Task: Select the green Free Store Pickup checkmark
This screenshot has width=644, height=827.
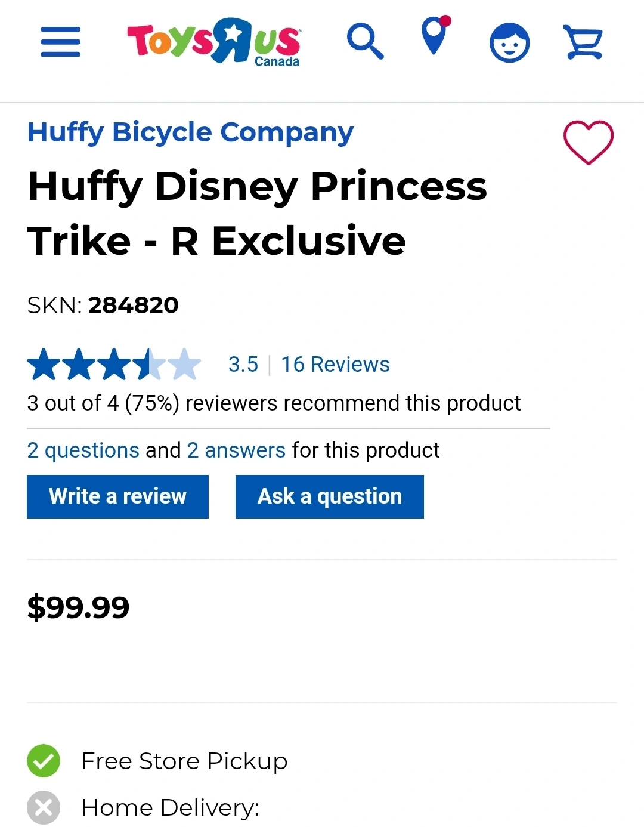Action: click(x=44, y=761)
